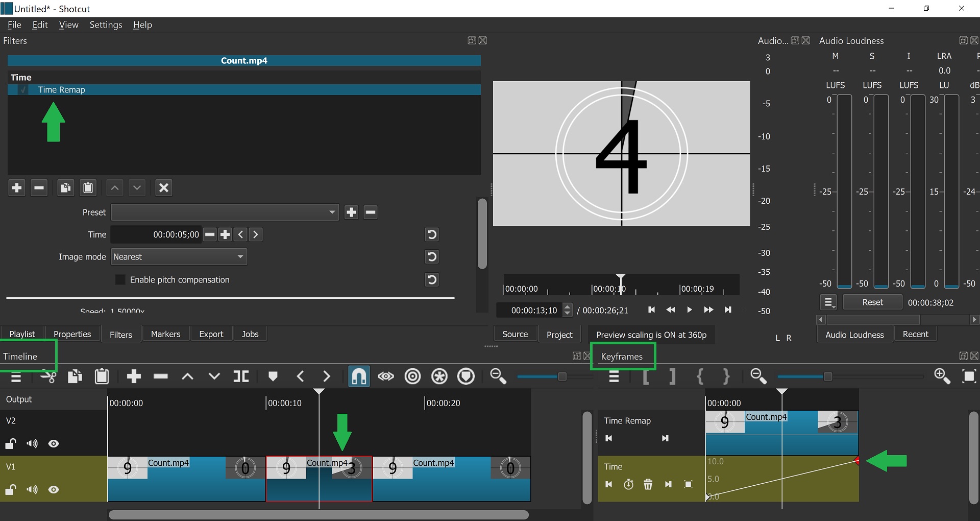The height and width of the screenshot is (521, 980).
Task: Toggle ripple trim and drop
Action: (x=412, y=377)
